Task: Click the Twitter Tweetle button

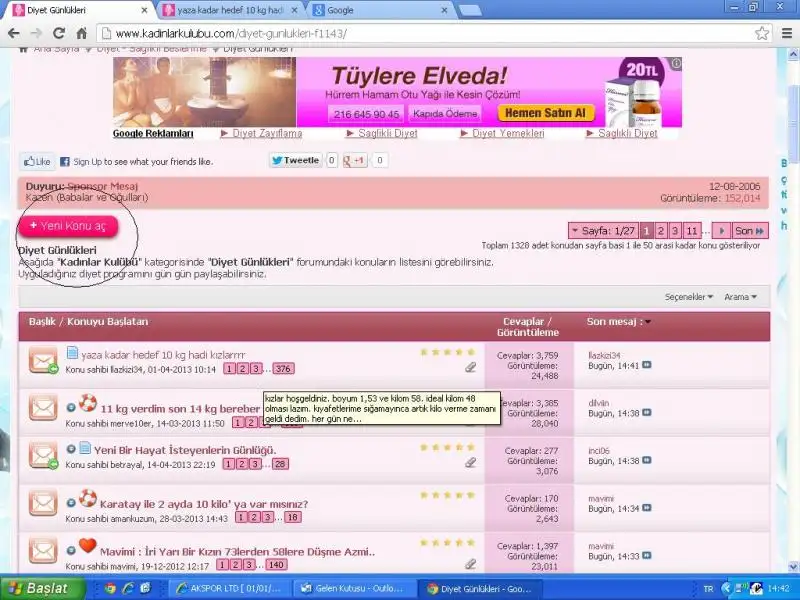Action: [296, 160]
